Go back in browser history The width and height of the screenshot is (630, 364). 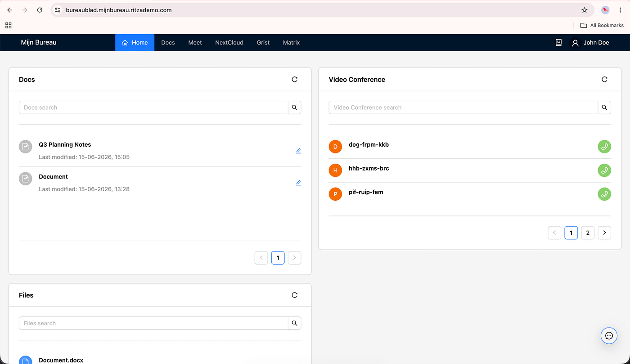[x=10, y=10]
